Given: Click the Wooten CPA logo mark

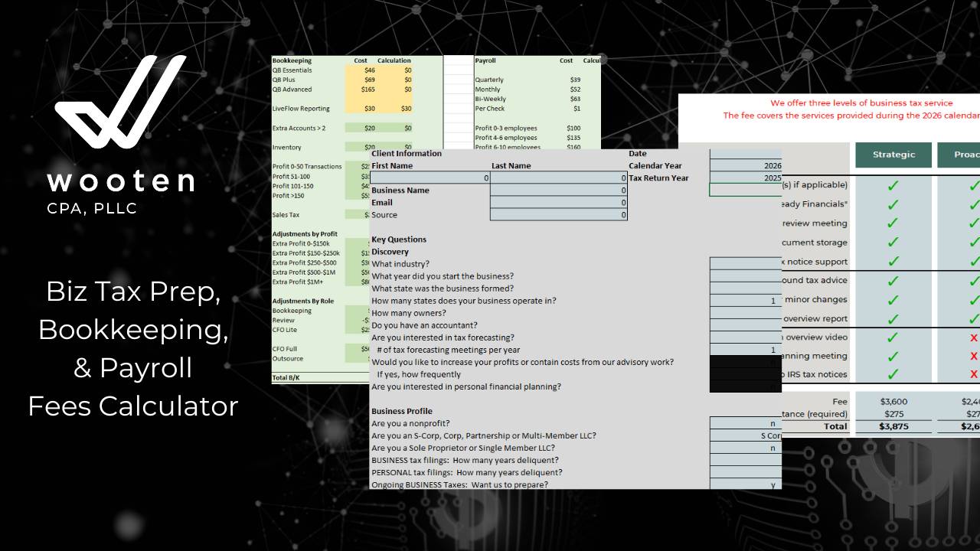Looking at the screenshot, I should [x=120, y=101].
